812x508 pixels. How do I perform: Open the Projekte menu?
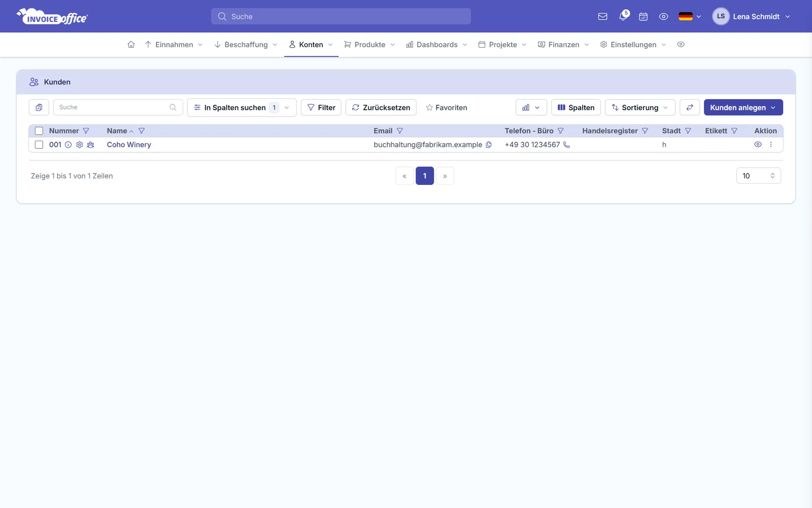[x=502, y=45]
